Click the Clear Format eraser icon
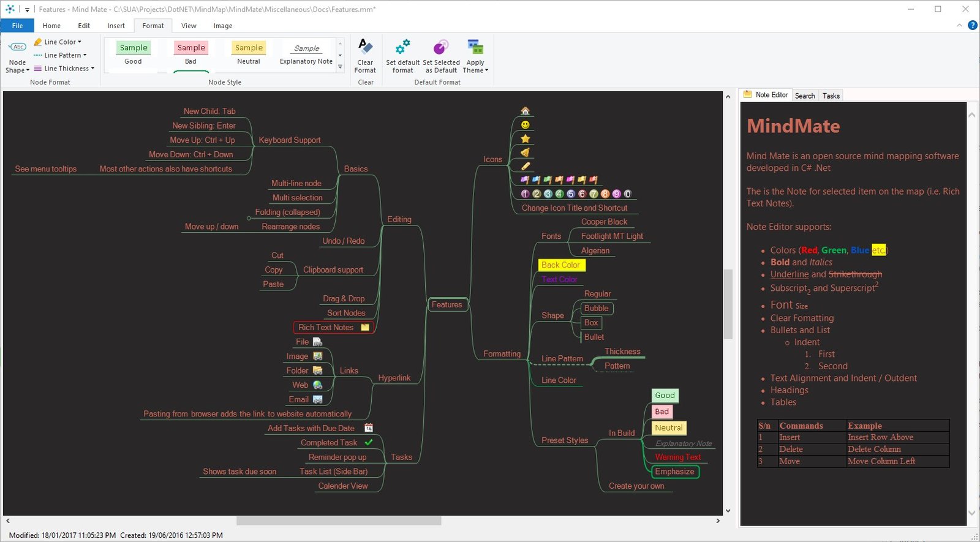The image size is (980, 542). point(365,47)
